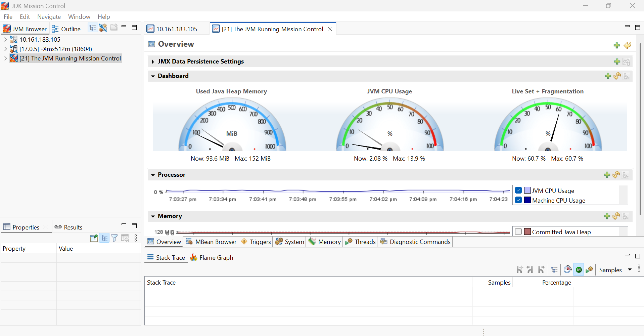Click the green plus icon in Dashboard section
Screen dimensions: 644x336
pos(608,76)
